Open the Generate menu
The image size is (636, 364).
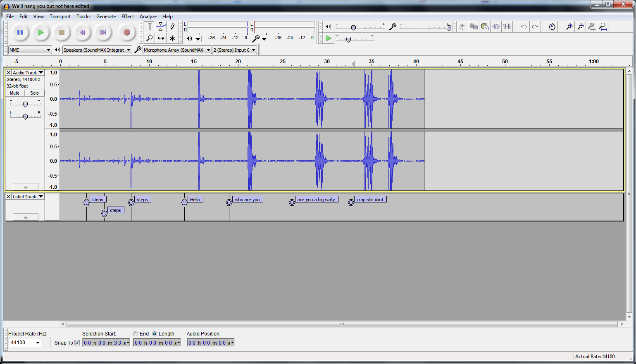click(106, 17)
